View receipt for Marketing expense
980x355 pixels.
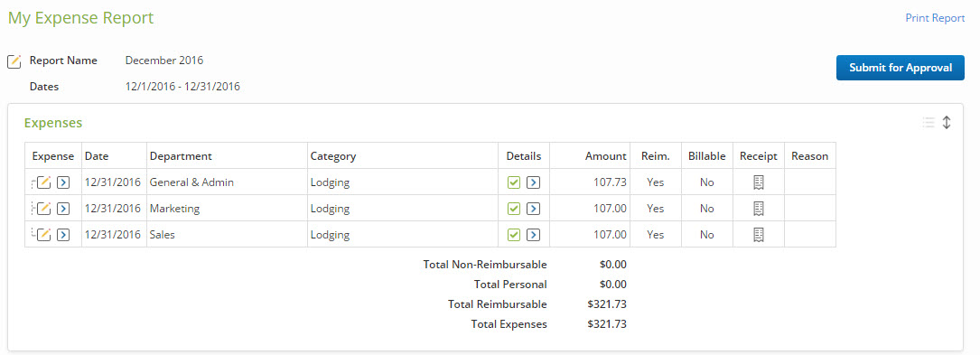(x=759, y=209)
